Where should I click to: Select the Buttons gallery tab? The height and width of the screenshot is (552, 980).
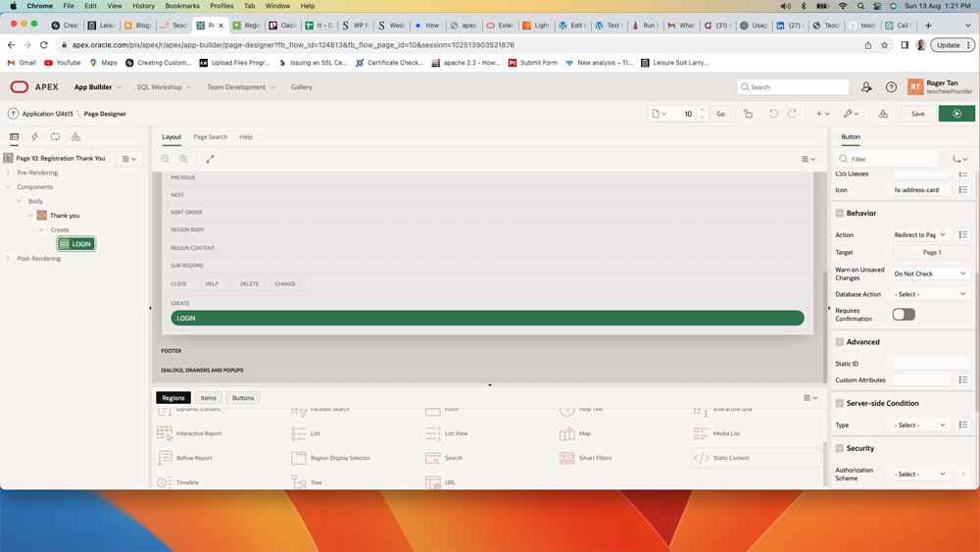(243, 398)
